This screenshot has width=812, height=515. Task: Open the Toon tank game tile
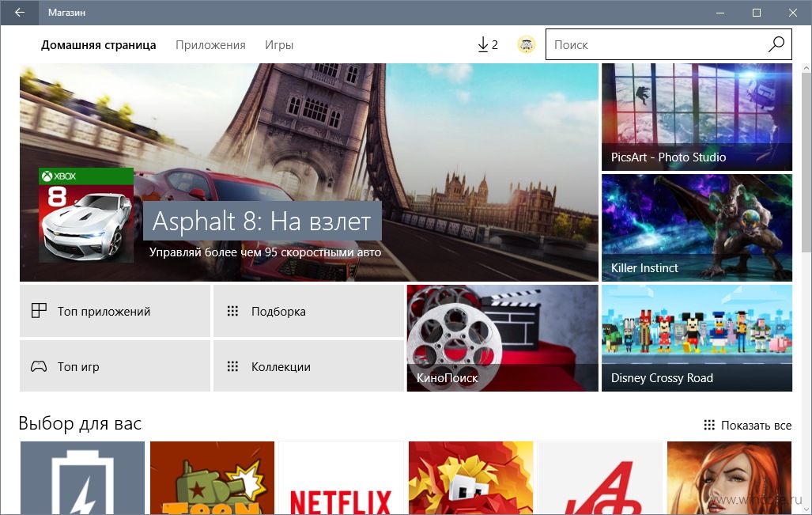coord(212,478)
